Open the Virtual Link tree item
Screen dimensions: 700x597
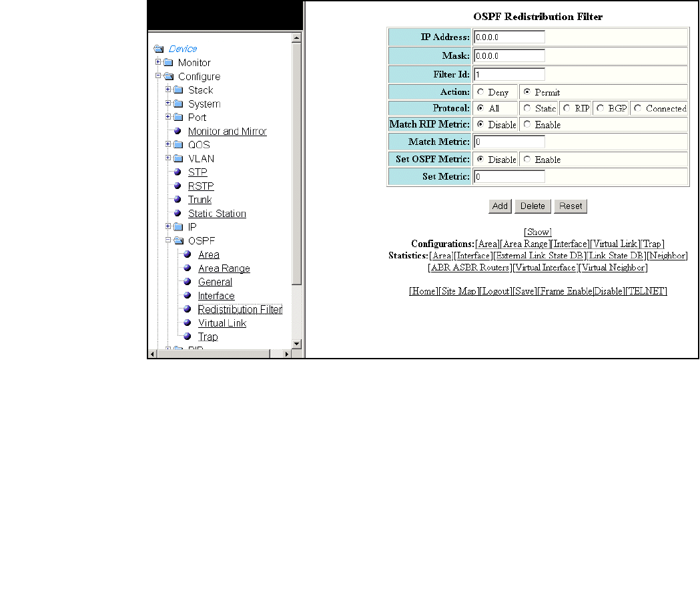(x=222, y=323)
